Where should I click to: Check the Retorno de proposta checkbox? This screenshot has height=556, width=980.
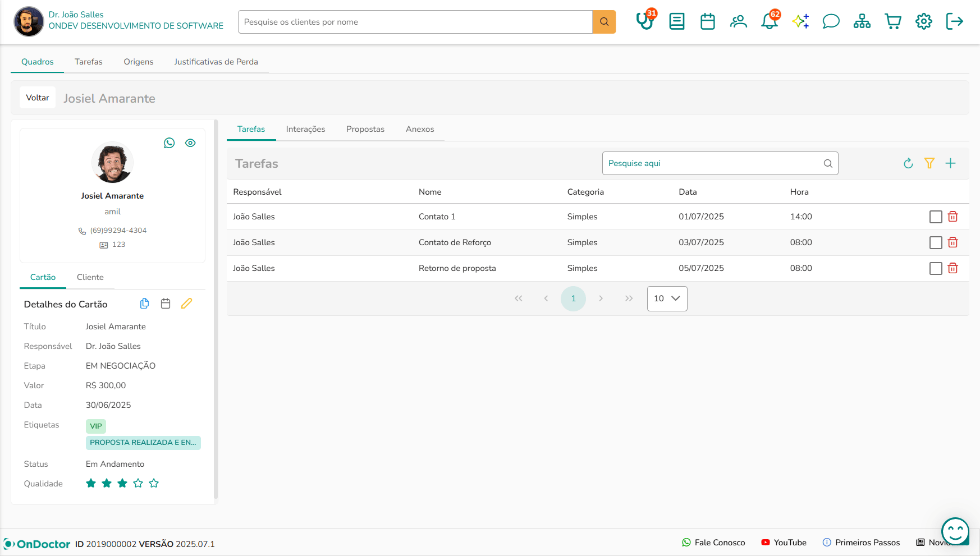pos(936,268)
